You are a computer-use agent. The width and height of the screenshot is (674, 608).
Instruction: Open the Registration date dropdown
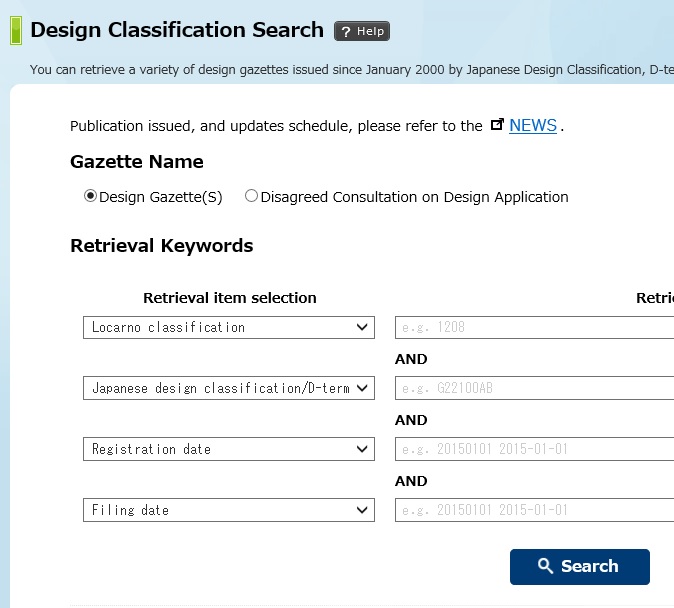coord(228,449)
